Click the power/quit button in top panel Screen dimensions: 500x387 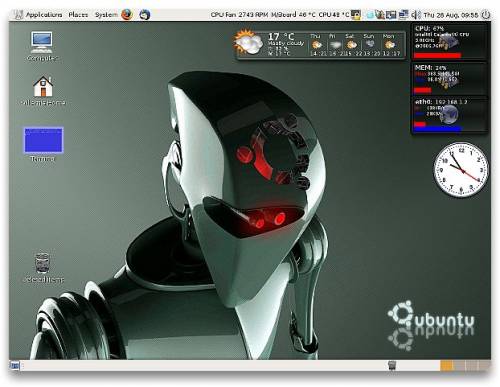tap(486, 15)
